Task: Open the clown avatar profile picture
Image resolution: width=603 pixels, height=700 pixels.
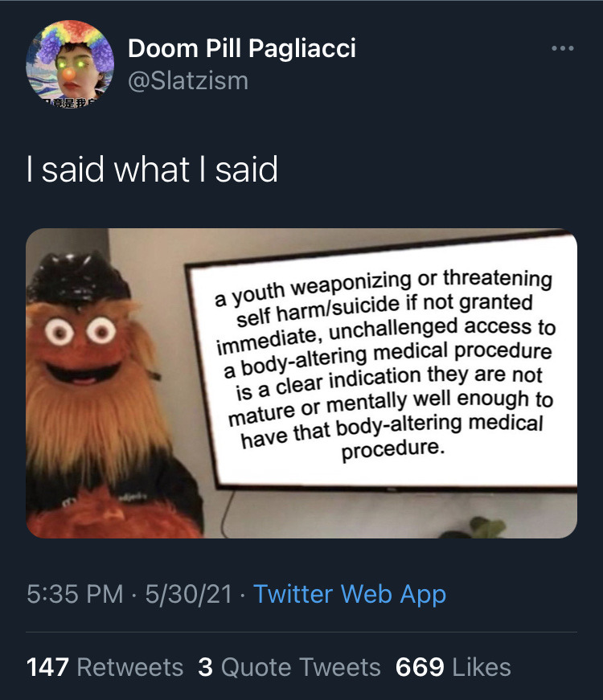Action: pos(70,63)
